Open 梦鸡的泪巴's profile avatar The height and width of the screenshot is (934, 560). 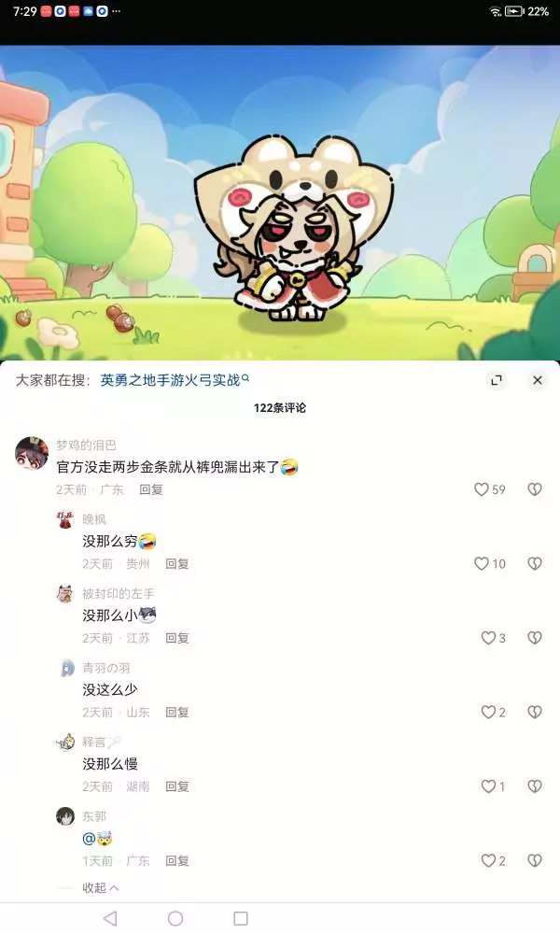[32, 453]
